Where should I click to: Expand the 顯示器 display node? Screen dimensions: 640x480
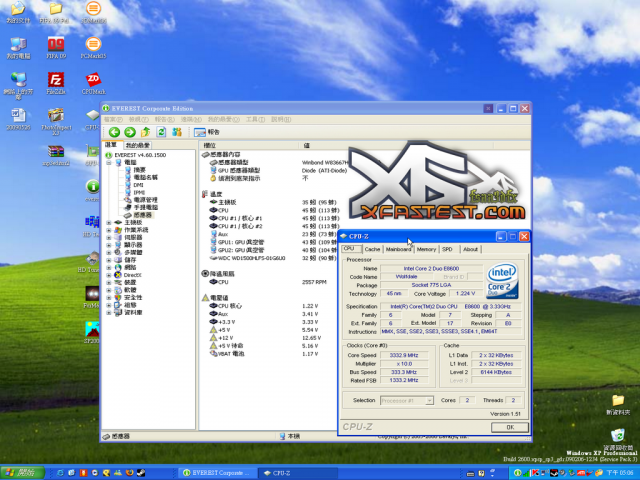tap(109, 245)
